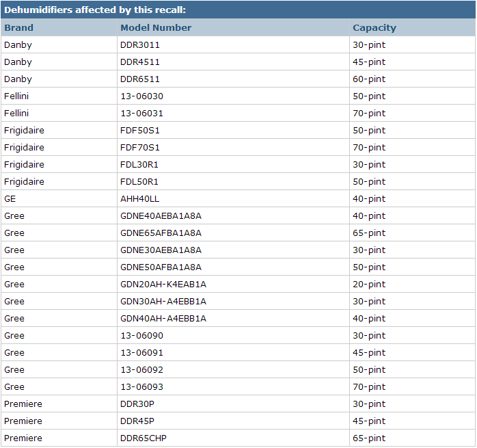477x448 pixels.
Task: Click 30-pint capacity in the FDL30R1 row
Action: click(369, 165)
